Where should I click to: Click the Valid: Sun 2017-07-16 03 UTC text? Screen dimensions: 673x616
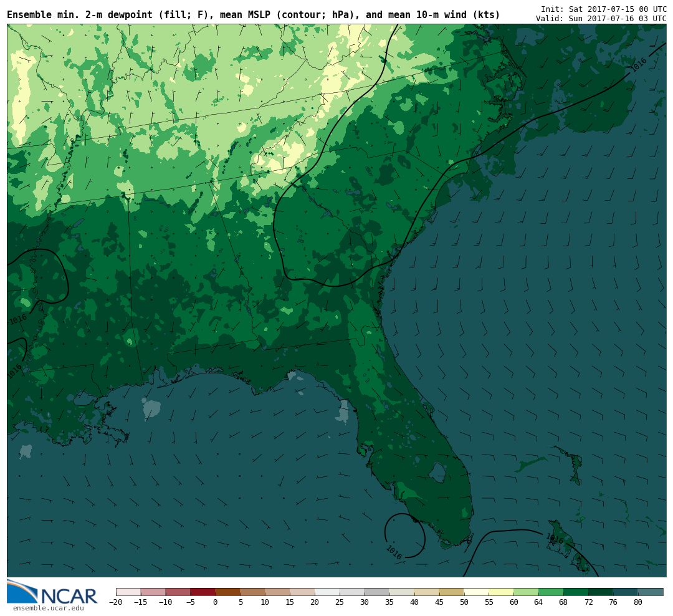pos(601,19)
